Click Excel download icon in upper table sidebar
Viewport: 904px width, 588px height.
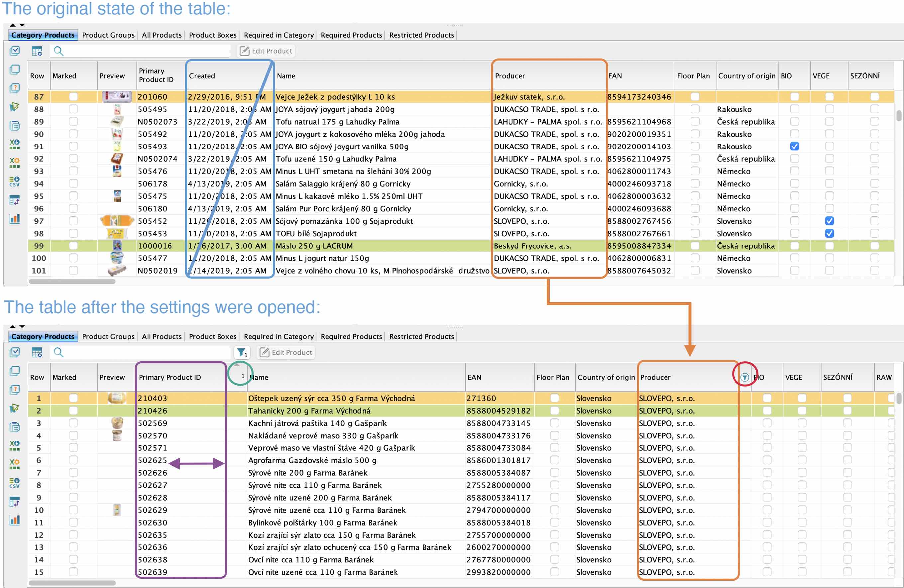tap(14, 144)
